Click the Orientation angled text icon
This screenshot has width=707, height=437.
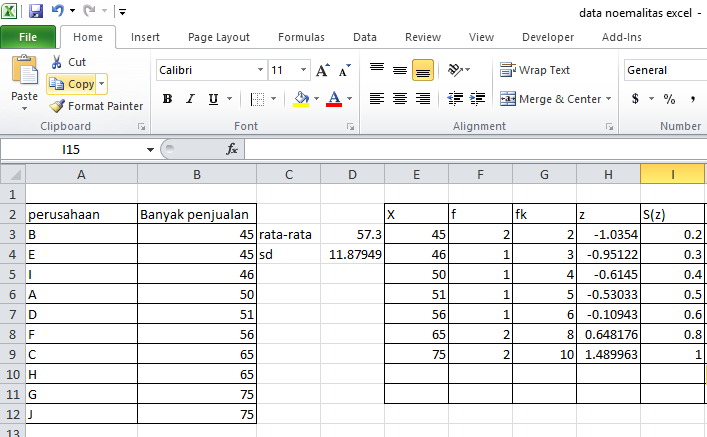click(x=455, y=70)
